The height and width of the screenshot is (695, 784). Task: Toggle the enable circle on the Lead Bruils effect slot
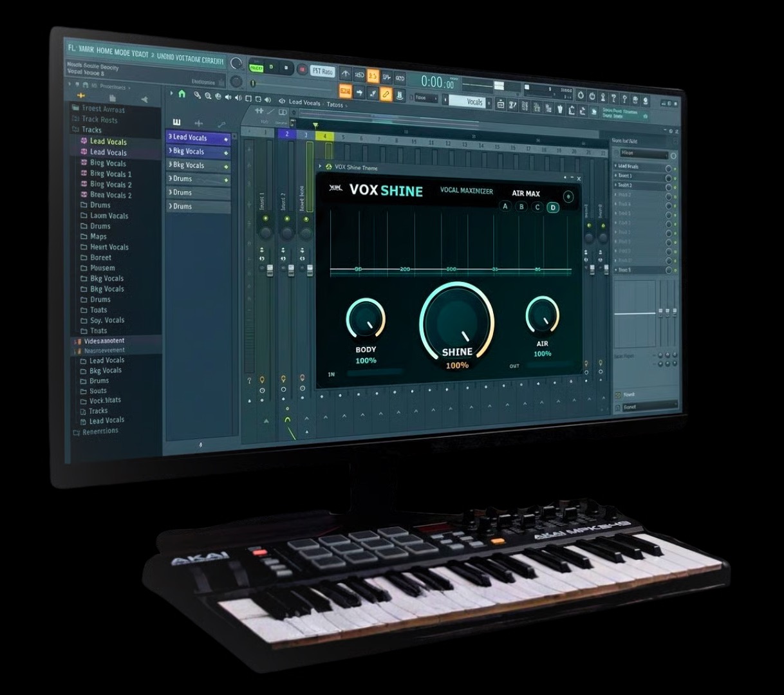tap(669, 168)
